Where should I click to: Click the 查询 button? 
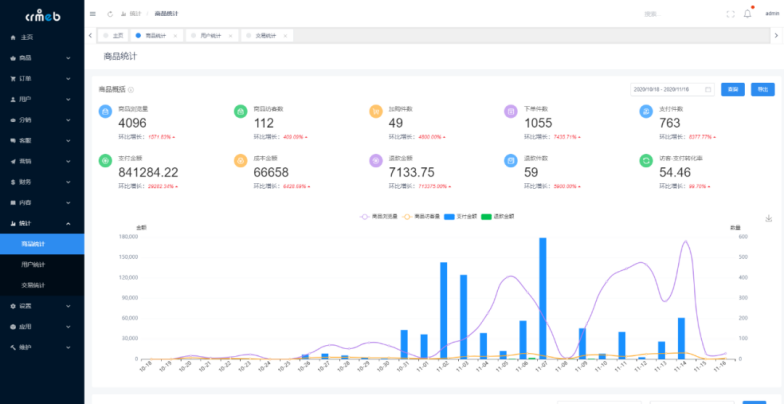pyautogui.click(x=733, y=89)
